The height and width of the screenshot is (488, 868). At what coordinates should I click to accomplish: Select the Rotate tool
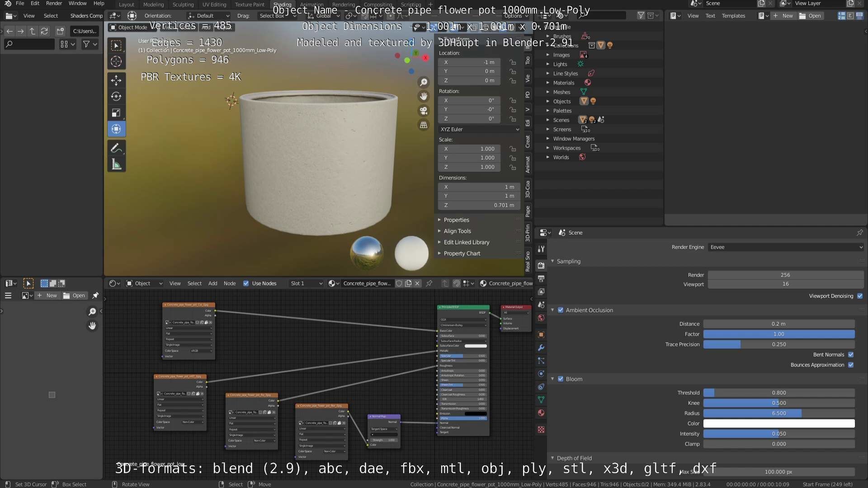click(x=116, y=96)
